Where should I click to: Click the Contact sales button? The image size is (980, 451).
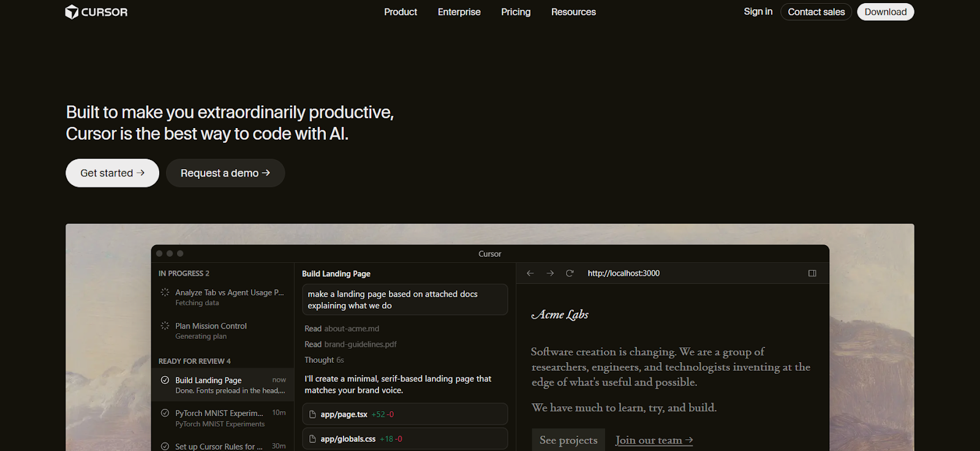coord(816,12)
